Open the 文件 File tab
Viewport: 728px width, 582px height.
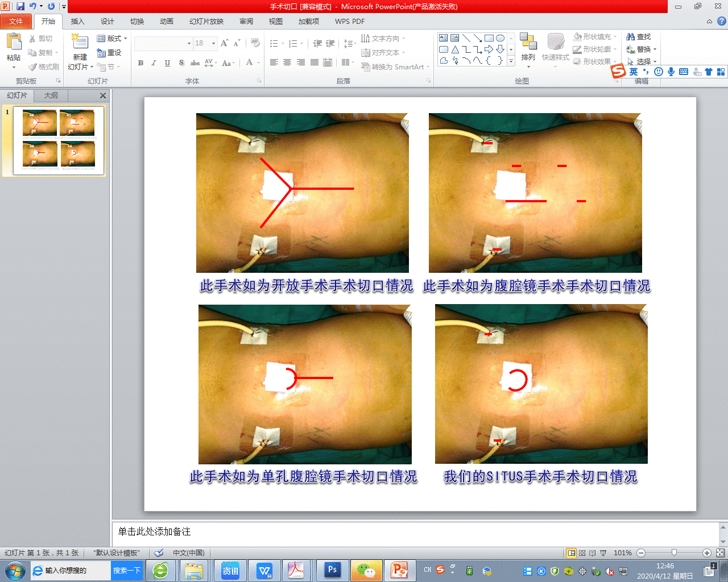[16, 22]
